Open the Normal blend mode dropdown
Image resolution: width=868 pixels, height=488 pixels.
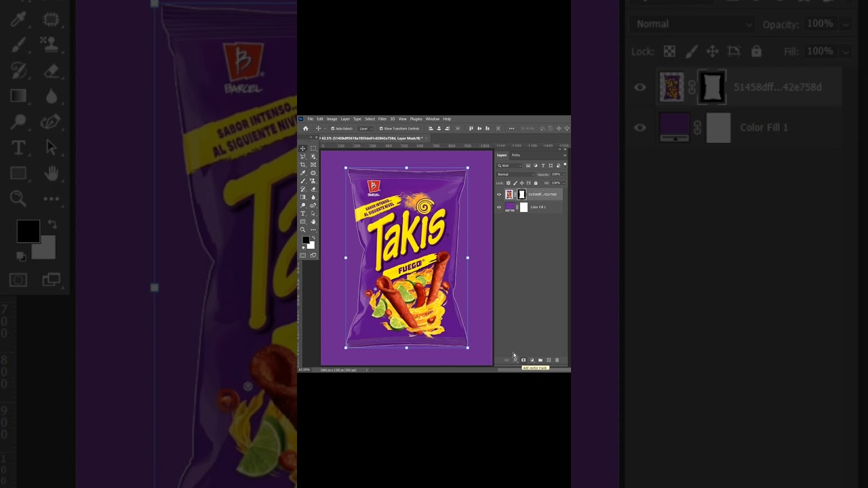click(516, 174)
